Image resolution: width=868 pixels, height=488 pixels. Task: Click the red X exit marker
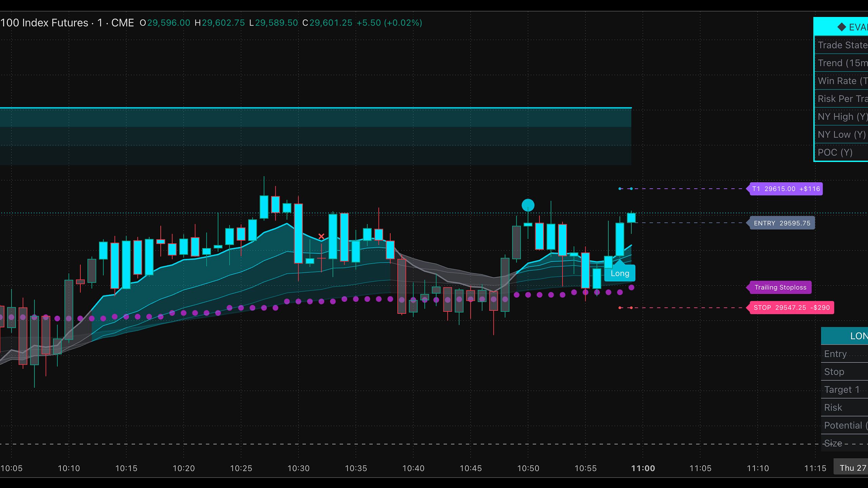321,236
